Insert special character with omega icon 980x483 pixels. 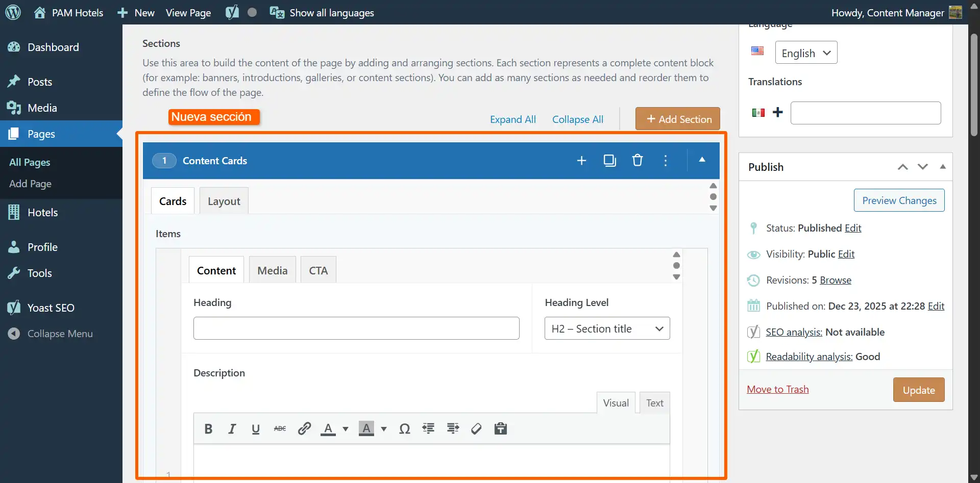[404, 429]
